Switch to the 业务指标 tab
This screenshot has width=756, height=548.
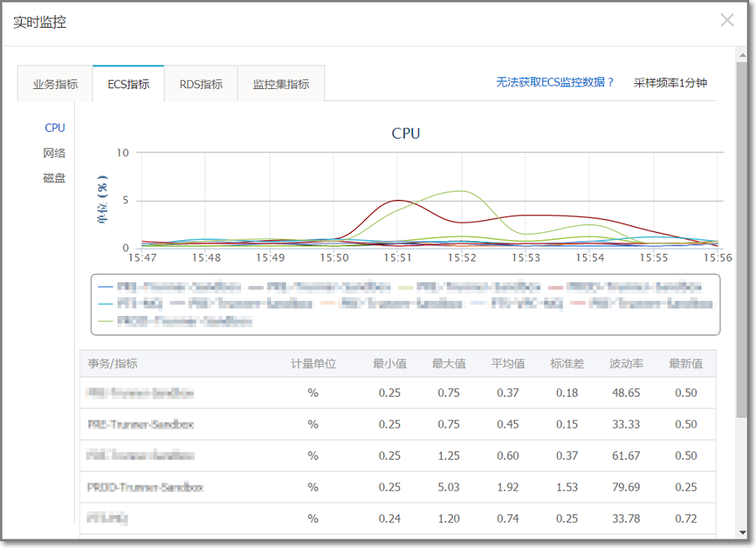click(x=55, y=84)
